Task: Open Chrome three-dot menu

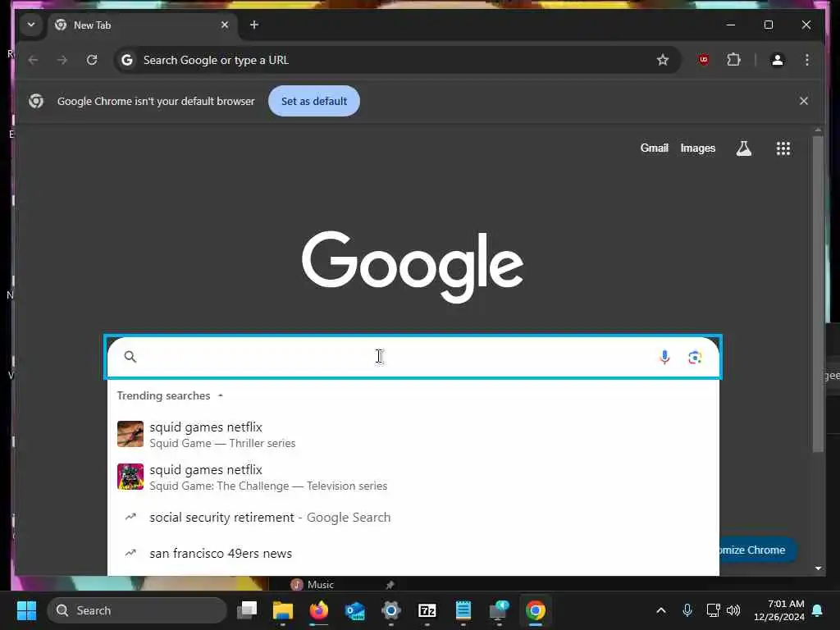Action: click(x=807, y=60)
